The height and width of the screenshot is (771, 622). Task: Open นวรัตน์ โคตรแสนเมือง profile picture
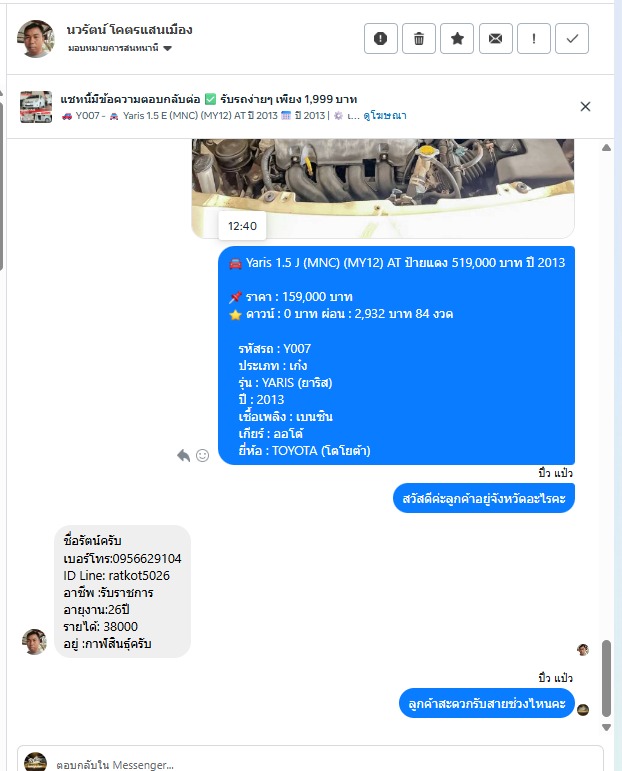pyautogui.click(x=35, y=39)
